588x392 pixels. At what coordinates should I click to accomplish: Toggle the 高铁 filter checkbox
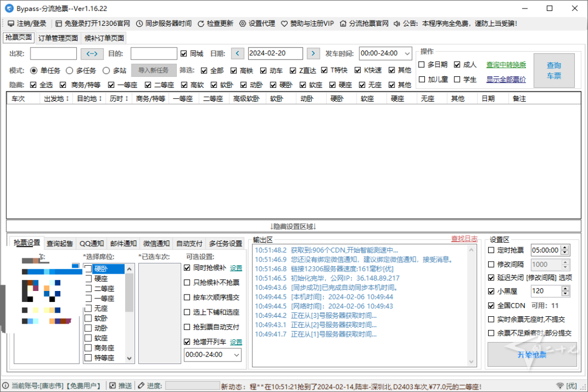234,71
